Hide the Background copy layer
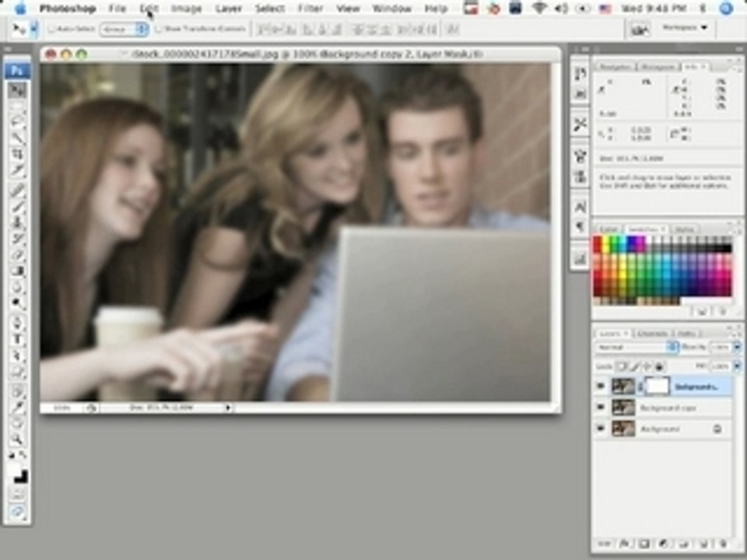Image resolution: width=747 pixels, height=560 pixels. click(601, 407)
